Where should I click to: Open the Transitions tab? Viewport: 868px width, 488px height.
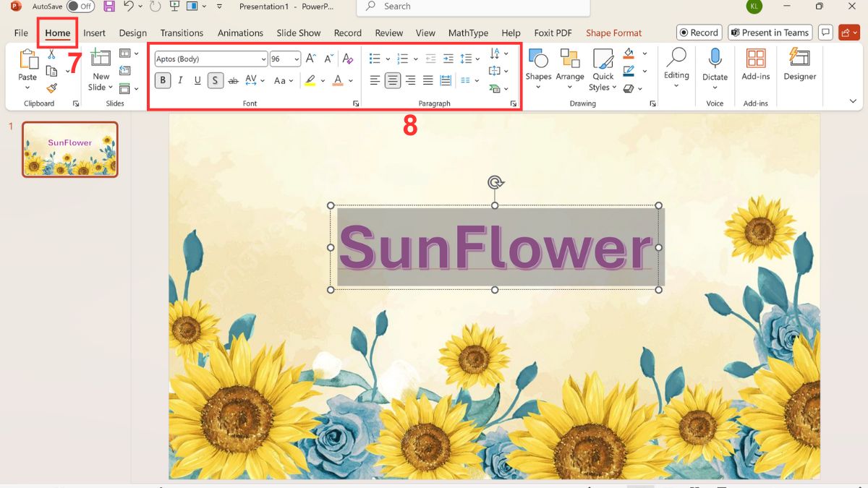[182, 33]
